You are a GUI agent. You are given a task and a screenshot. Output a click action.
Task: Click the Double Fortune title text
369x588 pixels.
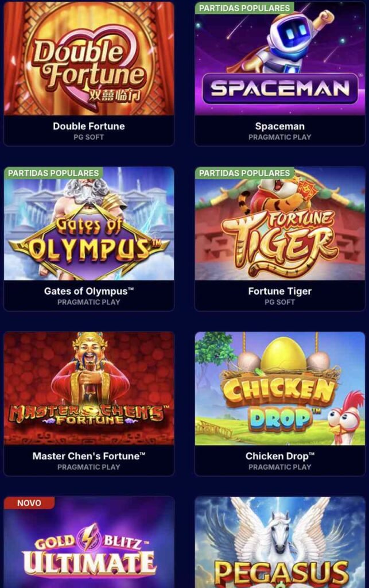click(89, 126)
